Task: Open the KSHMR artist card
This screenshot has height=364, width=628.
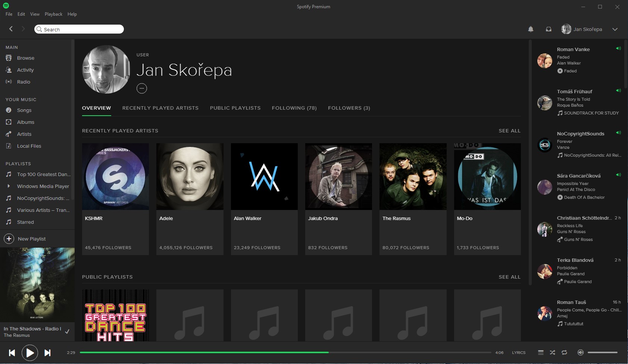Action: (x=115, y=199)
